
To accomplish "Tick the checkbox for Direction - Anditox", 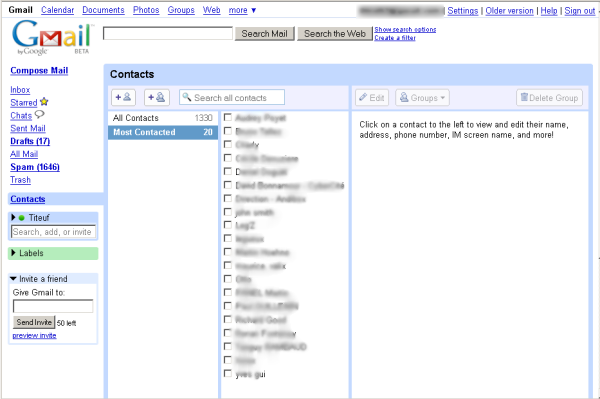I will [228, 198].
